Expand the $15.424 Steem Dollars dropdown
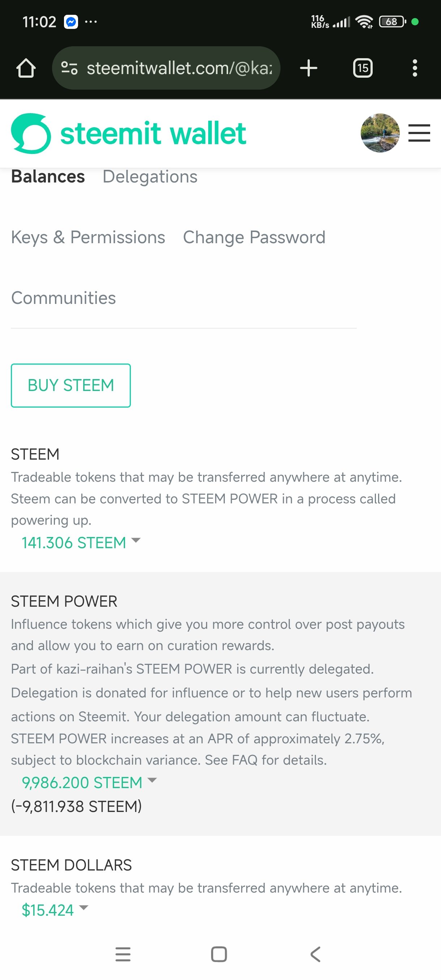This screenshot has height=980, width=441. click(x=55, y=910)
